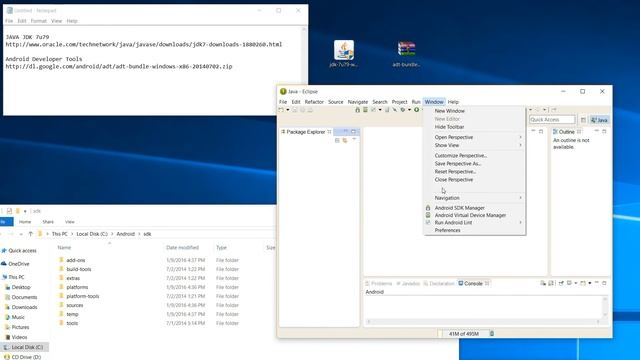Click the Console horizontal scrollbar
The width and height of the screenshot is (640, 360).
coord(484,322)
